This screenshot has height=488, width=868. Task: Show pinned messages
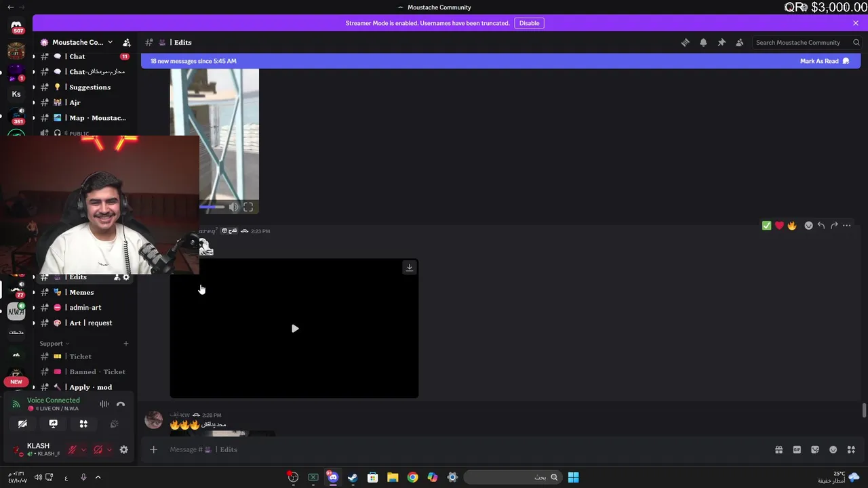pos(722,42)
